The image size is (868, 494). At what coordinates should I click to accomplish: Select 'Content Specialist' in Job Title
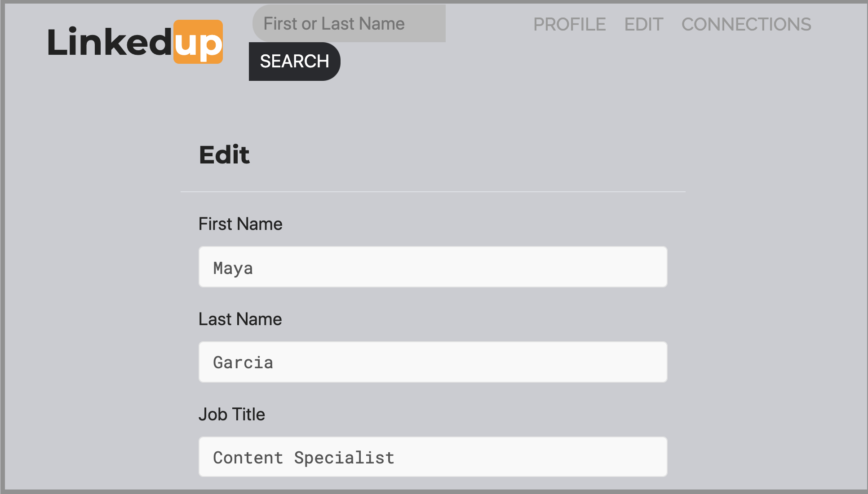[304, 457]
